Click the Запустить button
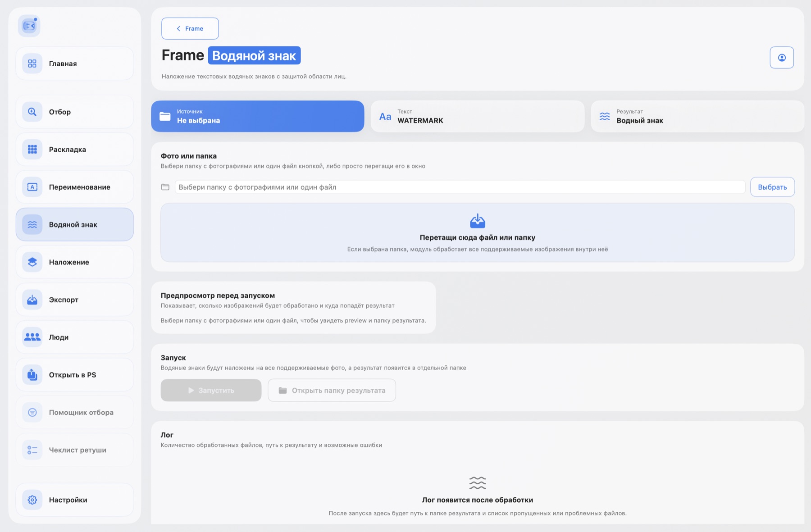The width and height of the screenshot is (811, 532). (x=211, y=390)
